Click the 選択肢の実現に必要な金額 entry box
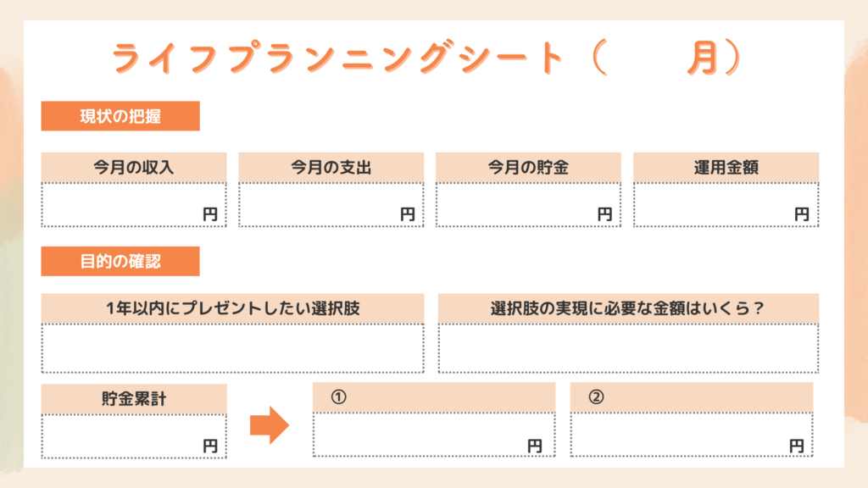 628,348
